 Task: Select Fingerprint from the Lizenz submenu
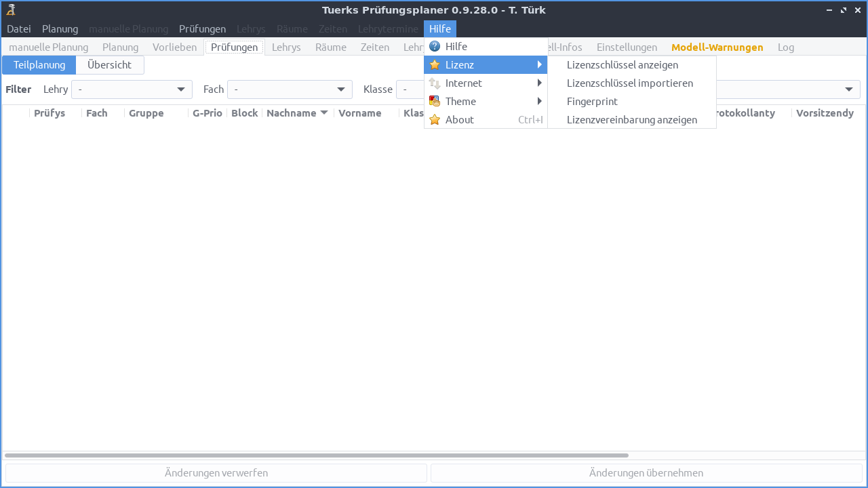click(592, 102)
